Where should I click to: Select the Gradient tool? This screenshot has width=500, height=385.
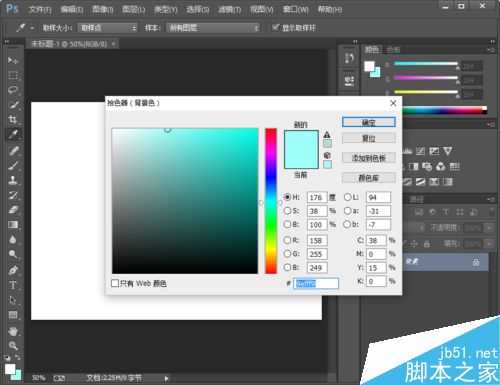click(13, 225)
